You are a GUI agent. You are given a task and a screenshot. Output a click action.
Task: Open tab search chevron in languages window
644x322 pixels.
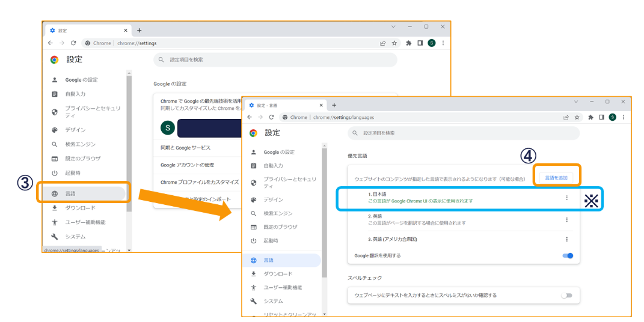coord(576,102)
